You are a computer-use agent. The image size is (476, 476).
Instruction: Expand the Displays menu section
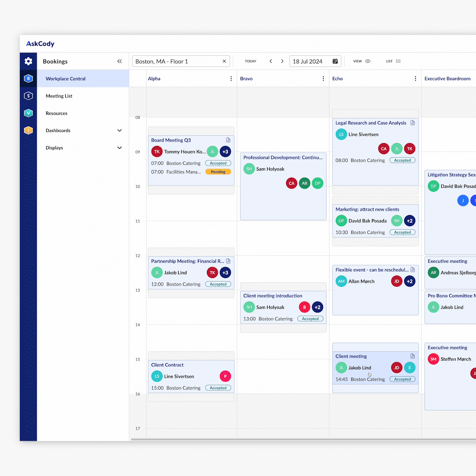point(119,148)
